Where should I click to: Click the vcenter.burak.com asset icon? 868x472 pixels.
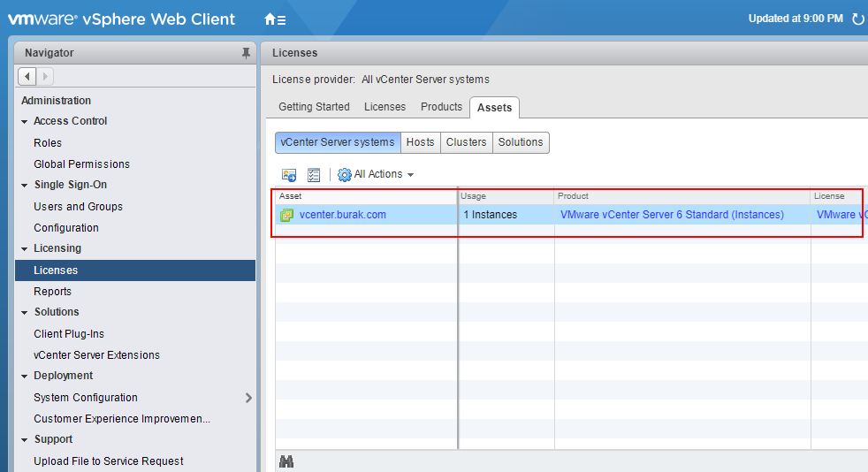[x=287, y=215]
